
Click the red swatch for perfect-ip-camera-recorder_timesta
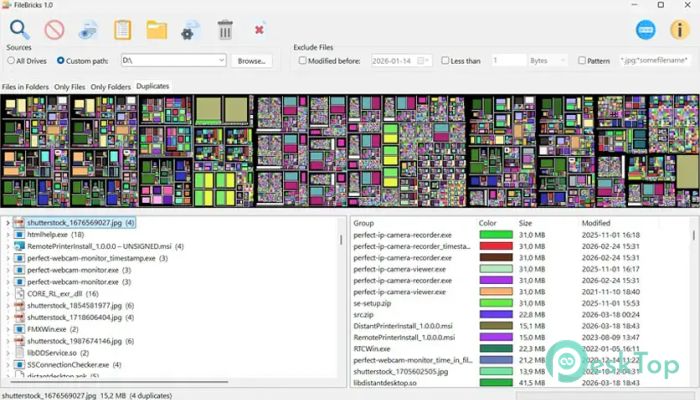pyautogui.click(x=496, y=246)
